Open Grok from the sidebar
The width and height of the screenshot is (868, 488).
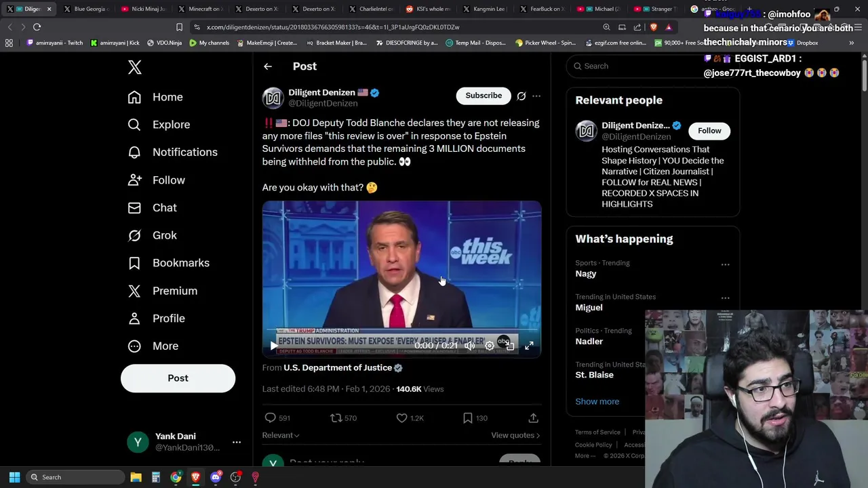pos(153,235)
